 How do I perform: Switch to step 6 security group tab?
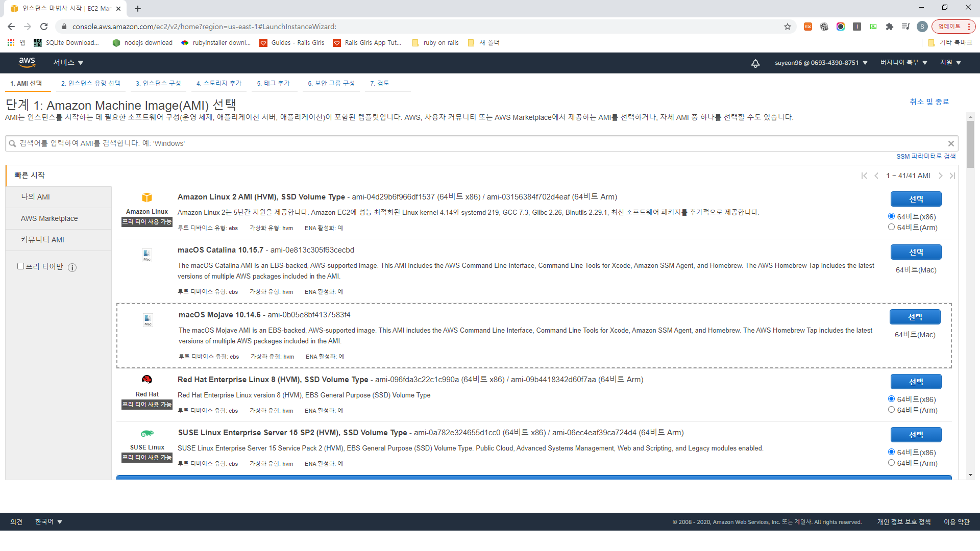tap(331, 83)
